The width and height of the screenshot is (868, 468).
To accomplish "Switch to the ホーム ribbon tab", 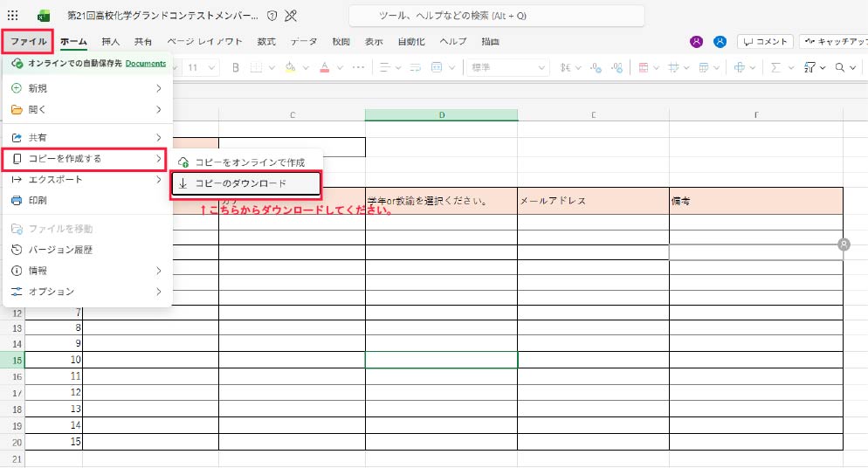I will [73, 42].
